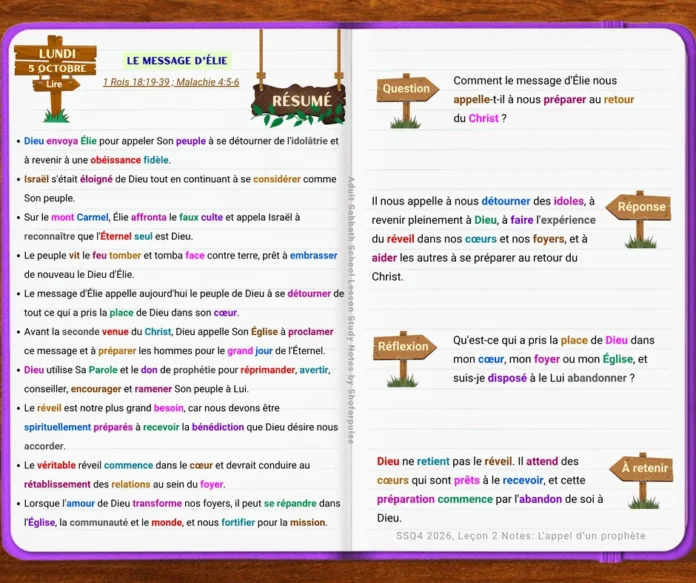The image size is (696, 583).
Task: Click 'besoin' in pink text
Action: (x=169, y=408)
